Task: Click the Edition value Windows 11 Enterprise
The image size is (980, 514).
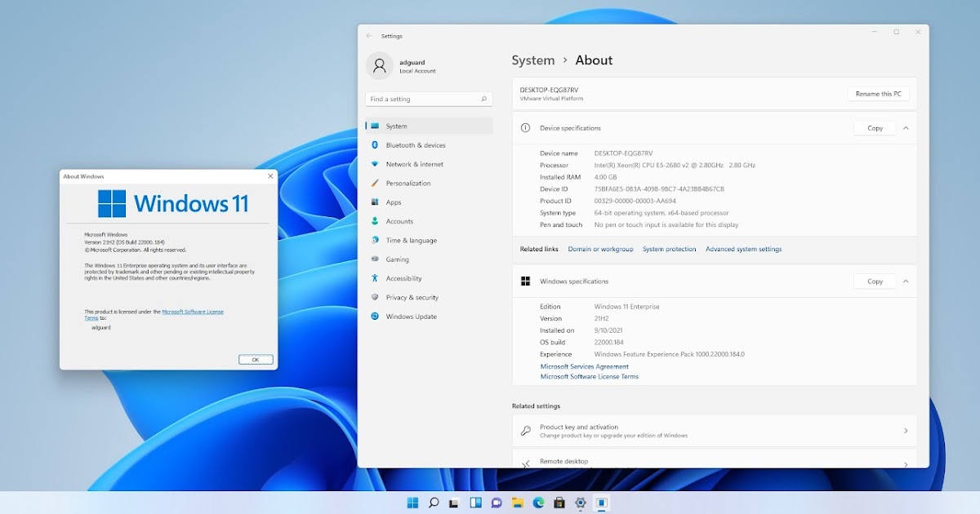Action: tap(626, 307)
